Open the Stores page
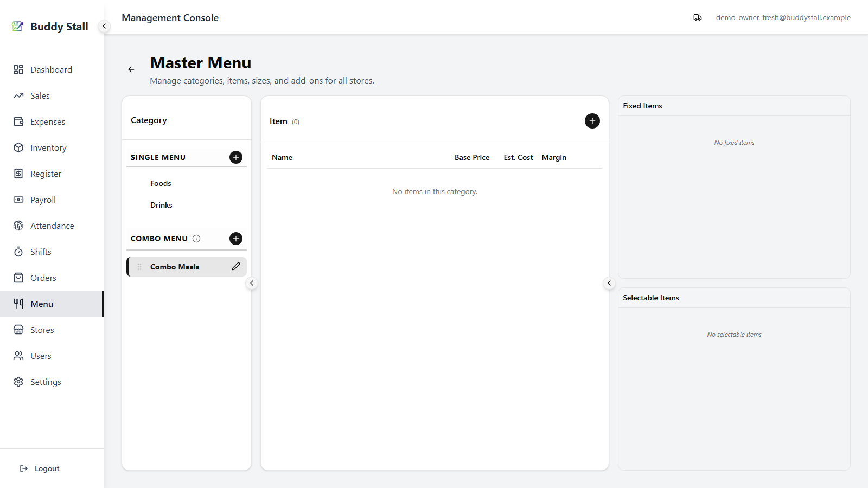 pyautogui.click(x=52, y=330)
